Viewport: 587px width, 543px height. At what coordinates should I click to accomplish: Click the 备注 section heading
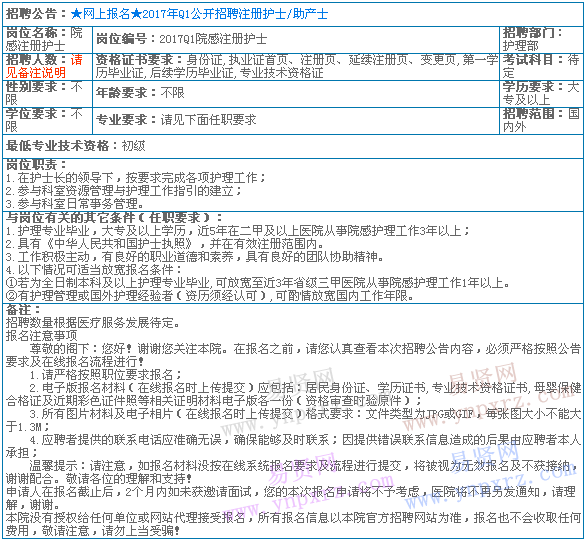[23, 310]
